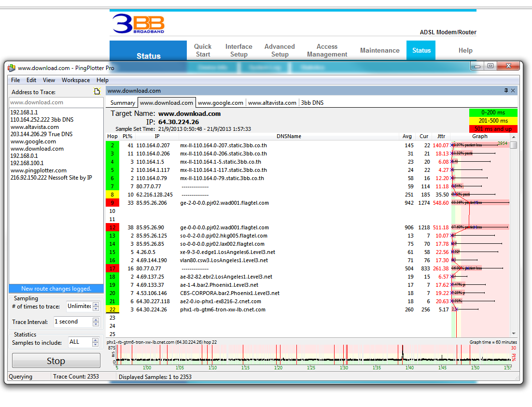Select hop 15 xe-9-3-0.edge1.LosAngeles6.Level3.net row
The image size is (532, 407).
pos(308,252)
